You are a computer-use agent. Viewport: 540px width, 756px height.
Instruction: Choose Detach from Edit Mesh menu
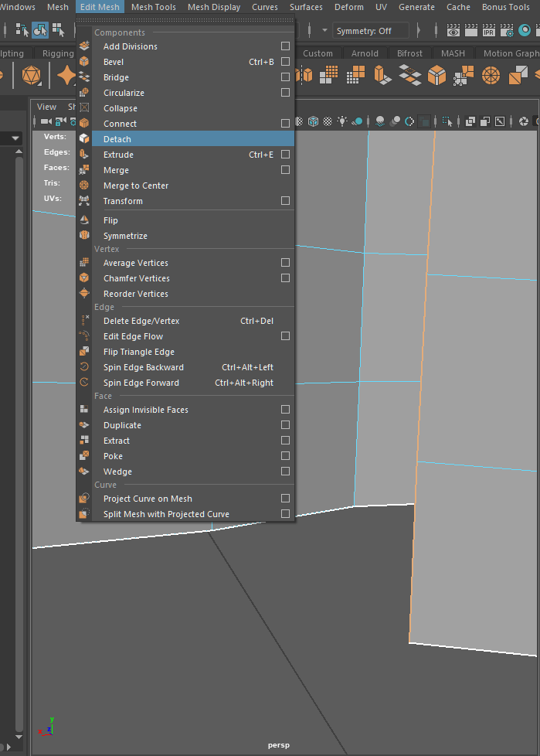tap(117, 139)
